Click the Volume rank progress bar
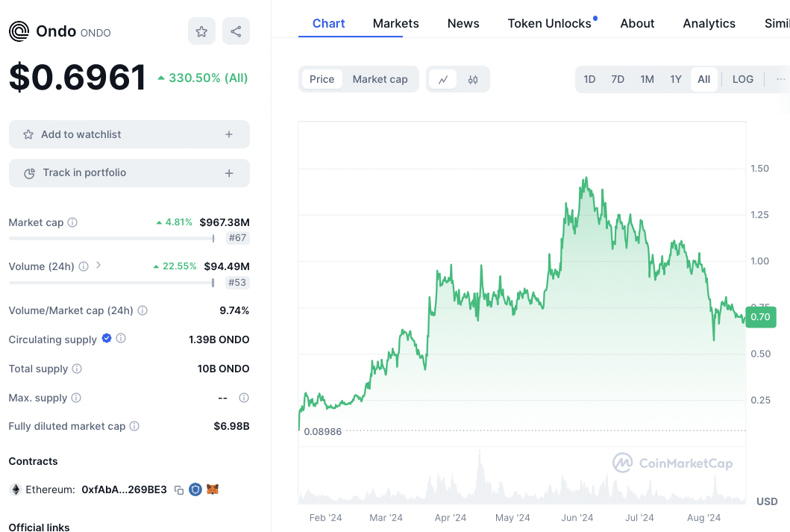This screenshot has height=532, width=790. [x=112, y=283]
